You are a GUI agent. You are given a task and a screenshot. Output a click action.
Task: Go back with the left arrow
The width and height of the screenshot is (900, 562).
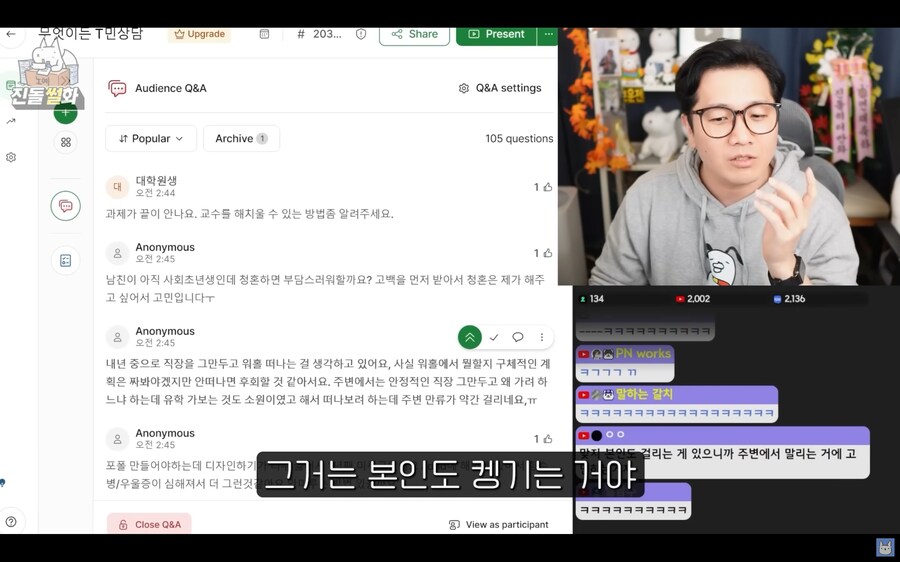[10, 34]
